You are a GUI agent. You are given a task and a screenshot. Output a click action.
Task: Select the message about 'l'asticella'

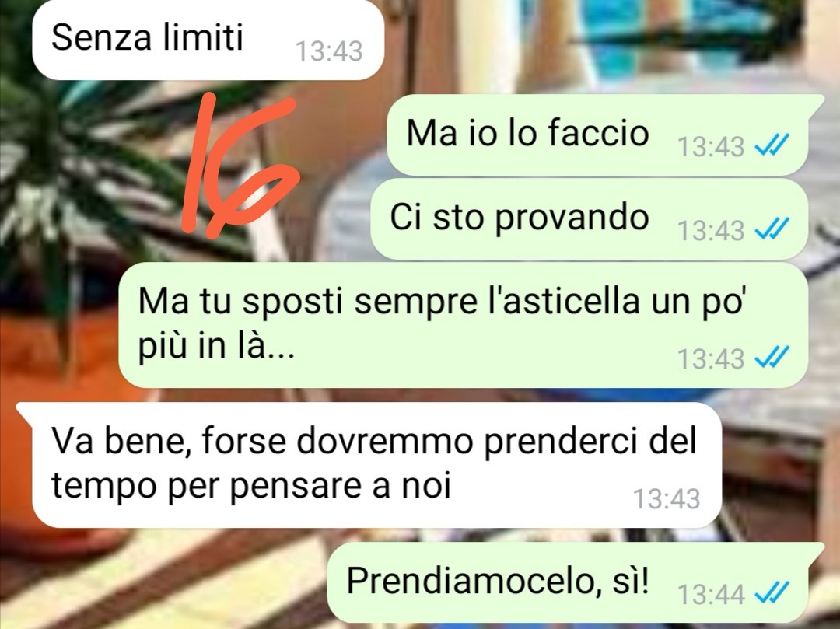[x=463, y=325]
